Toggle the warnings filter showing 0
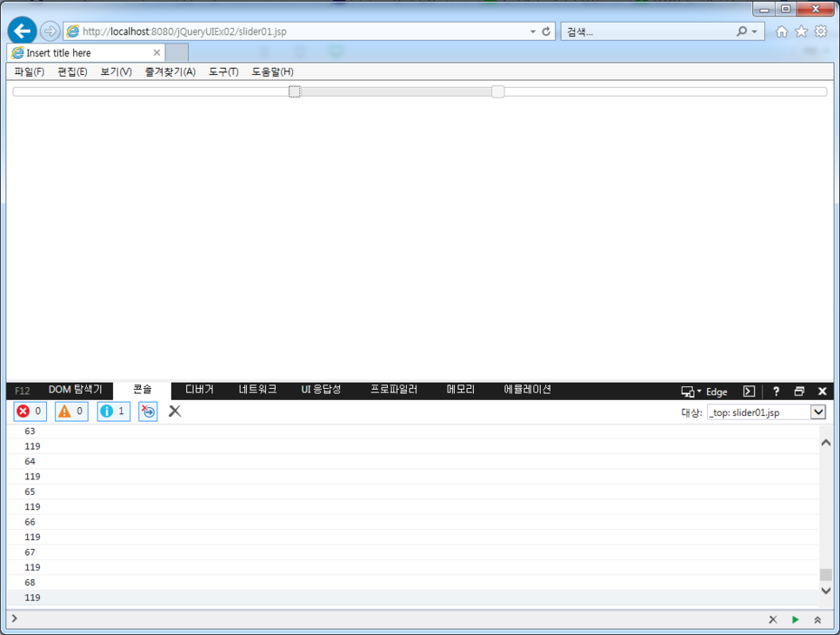 point(71,411)
